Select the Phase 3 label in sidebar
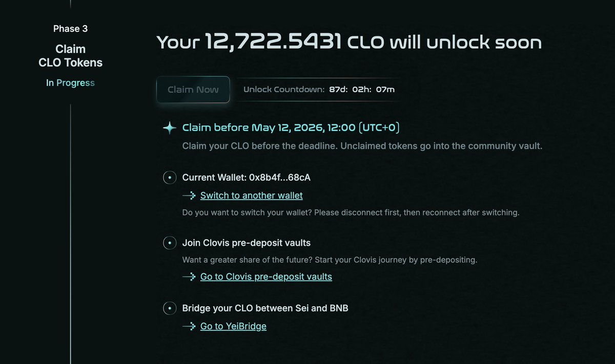The image size is (615, 364). (70, 29)
